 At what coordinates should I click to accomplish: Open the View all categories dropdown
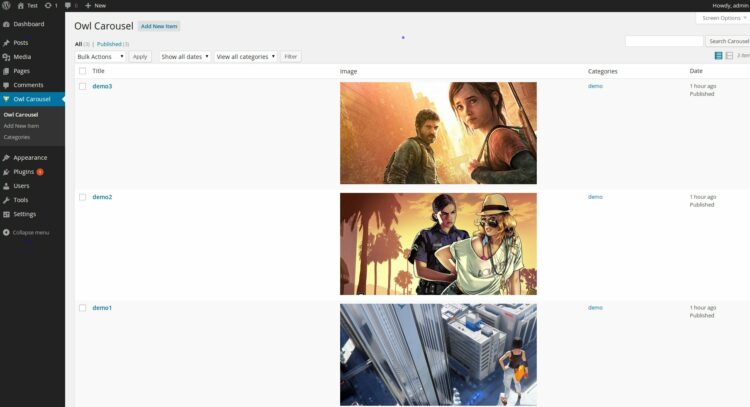(x=245, y=56)
